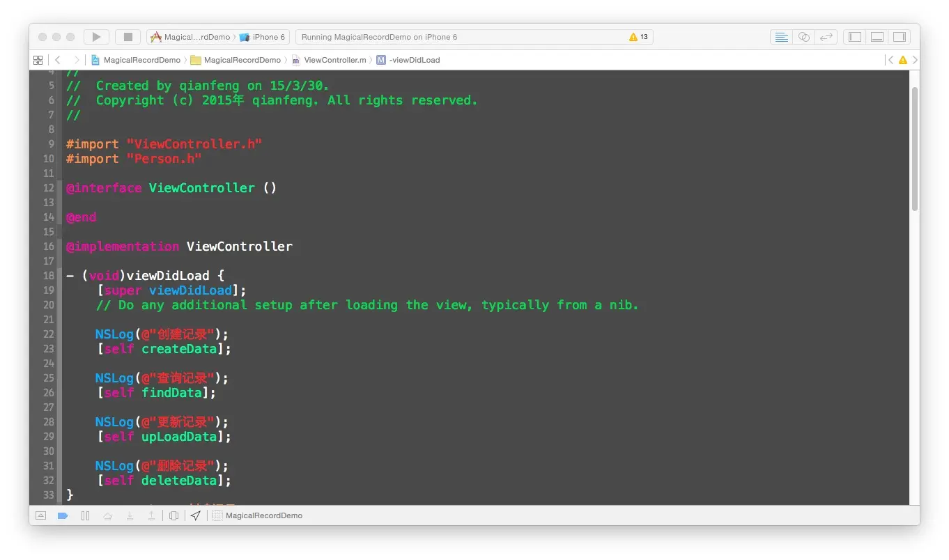Viewport: 949px width, 560px height.
Task: Open MagicalRecordDemo project in jump bar
Action: point(136,60)
